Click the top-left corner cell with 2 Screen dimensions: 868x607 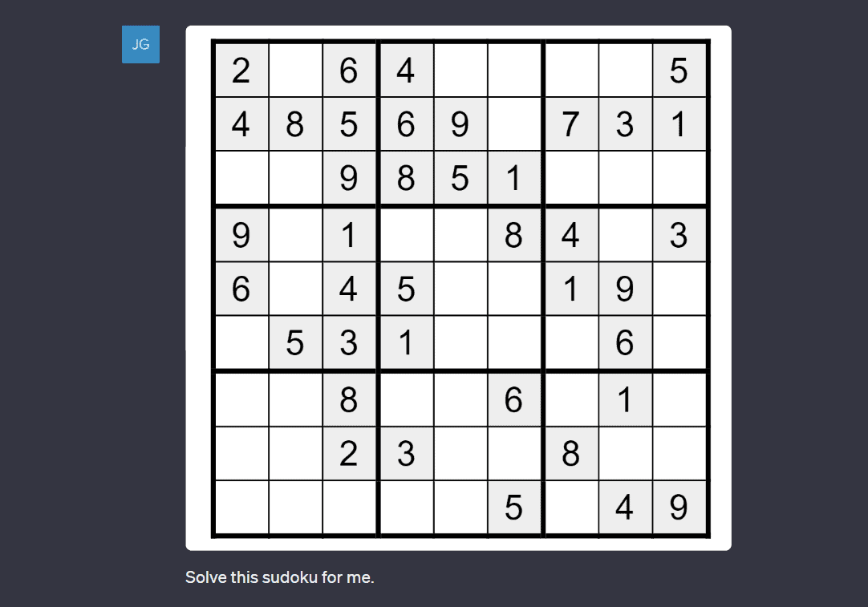(241, 71)
